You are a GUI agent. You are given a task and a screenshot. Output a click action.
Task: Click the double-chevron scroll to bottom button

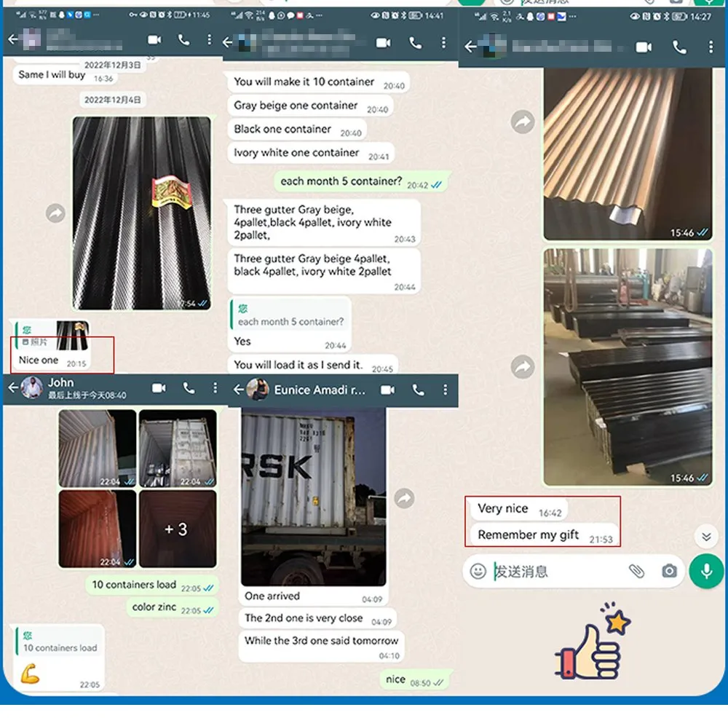click(x=705, y=537)
